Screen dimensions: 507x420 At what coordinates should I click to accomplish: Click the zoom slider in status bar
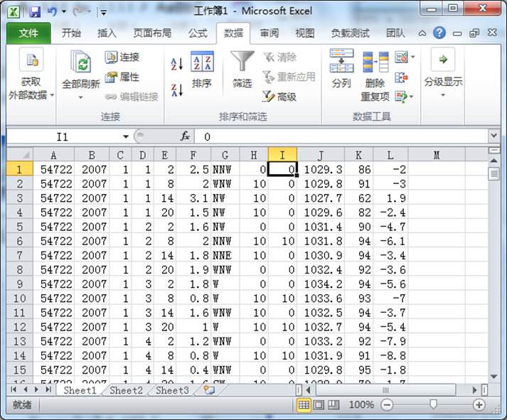[x=433, y=404]
